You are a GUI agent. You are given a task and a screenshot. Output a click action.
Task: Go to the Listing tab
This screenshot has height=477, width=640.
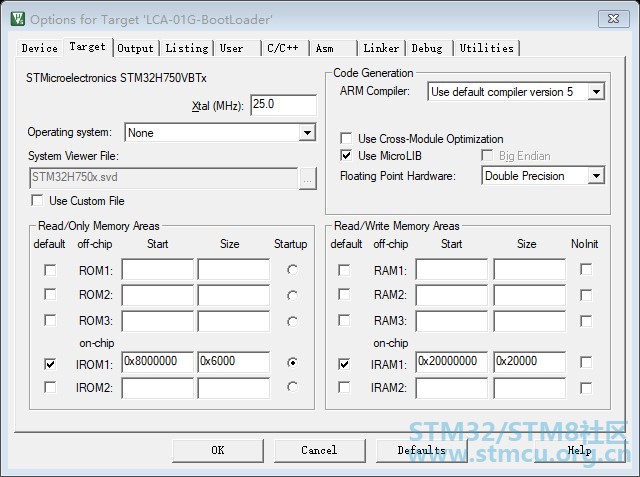[x=187, y=48]
